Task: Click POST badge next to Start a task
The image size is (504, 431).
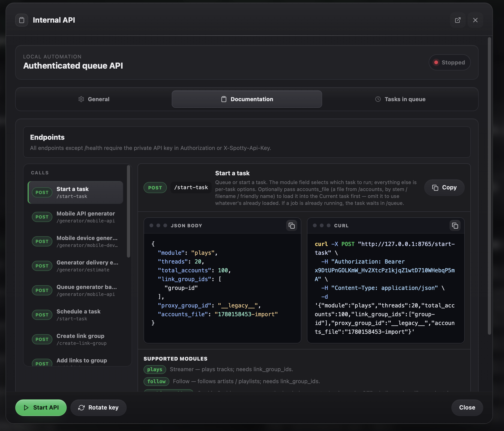Action: pyautogui.click(x=42, y=192)
